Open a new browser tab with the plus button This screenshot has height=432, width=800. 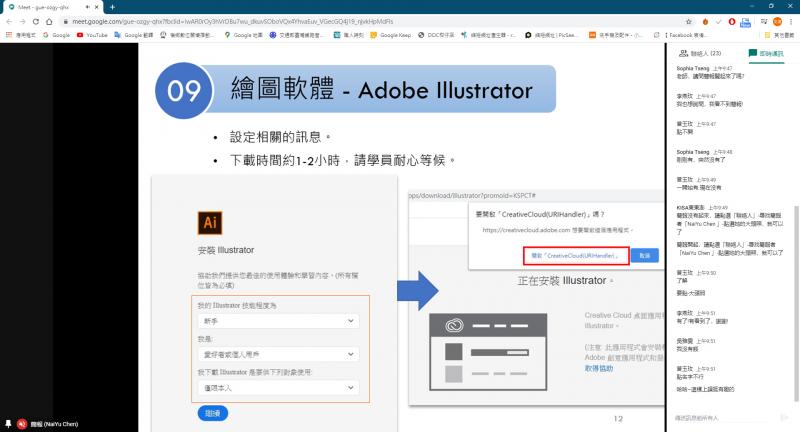point(112,7)
